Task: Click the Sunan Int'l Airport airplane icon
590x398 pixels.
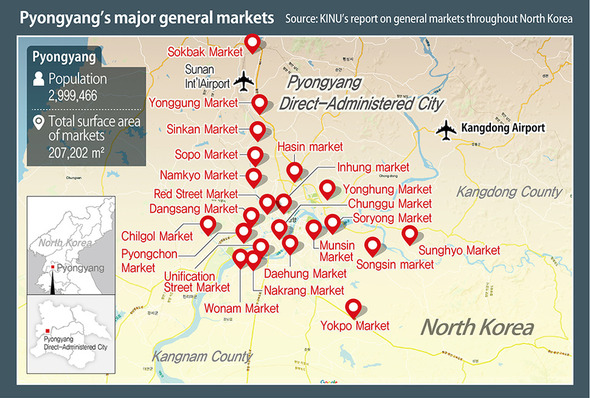Action: click(x=243, y=81)
